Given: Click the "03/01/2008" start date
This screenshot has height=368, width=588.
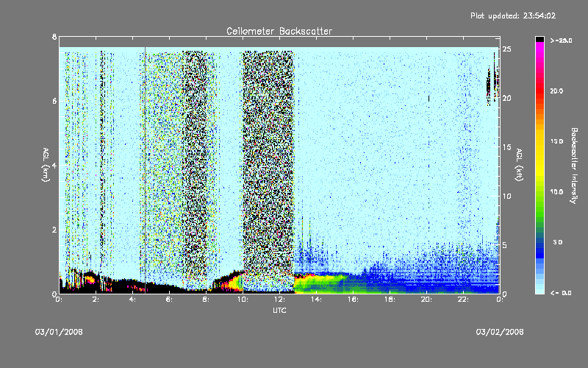Looking at the screenshot, I should pyautogui.click(x=59, y=332).
